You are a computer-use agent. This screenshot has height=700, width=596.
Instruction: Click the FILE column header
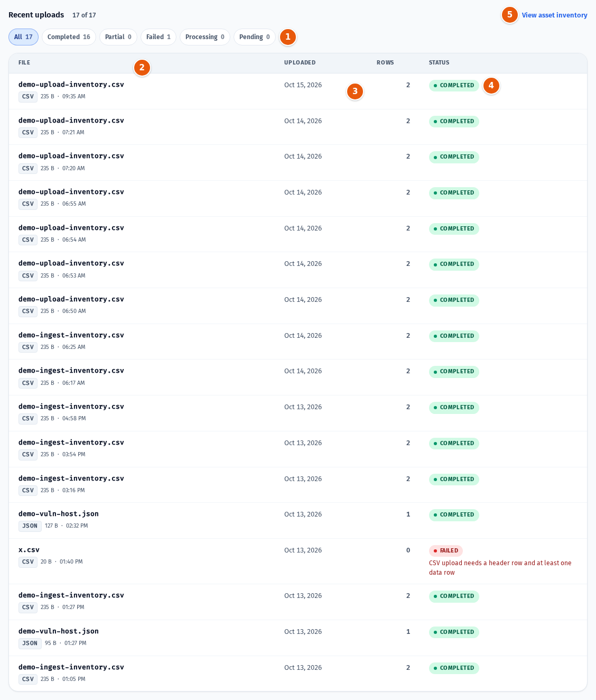point(24,63)
